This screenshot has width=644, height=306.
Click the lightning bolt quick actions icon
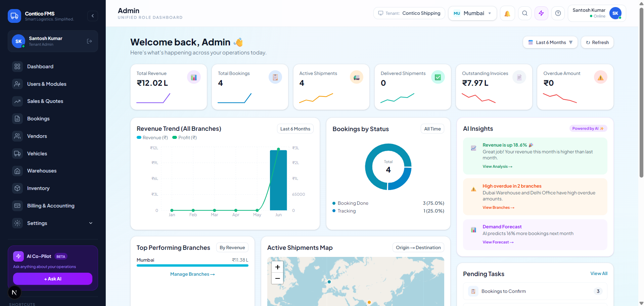(541, 13)
